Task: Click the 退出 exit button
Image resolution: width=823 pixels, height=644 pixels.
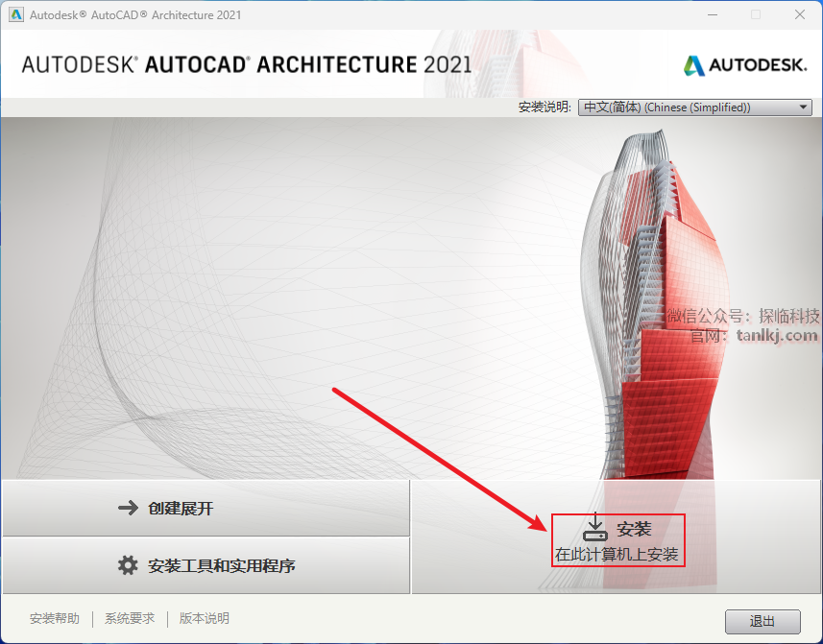Action: [762, 622]
